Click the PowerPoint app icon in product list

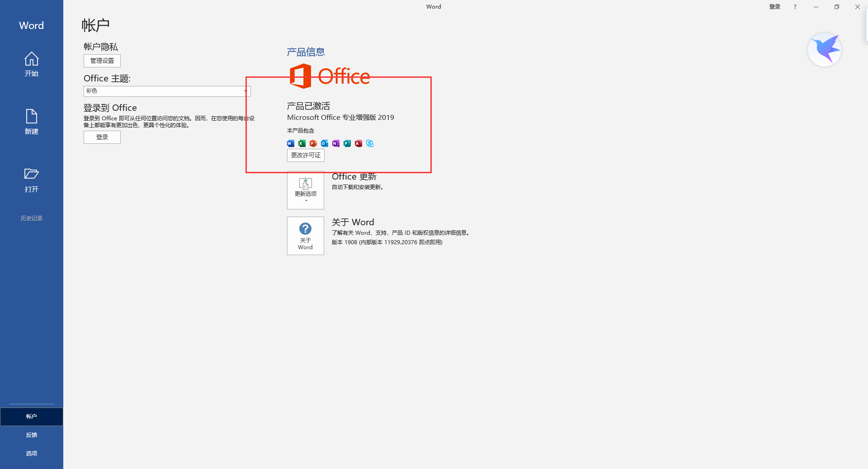click(313, 143)
